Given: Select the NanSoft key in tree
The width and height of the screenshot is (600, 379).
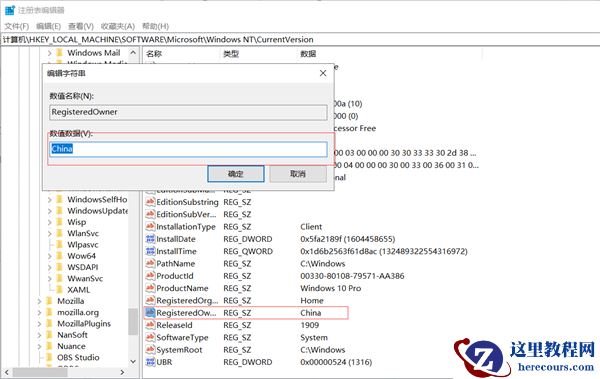Looking at the screenshot, I should [72, 335].
